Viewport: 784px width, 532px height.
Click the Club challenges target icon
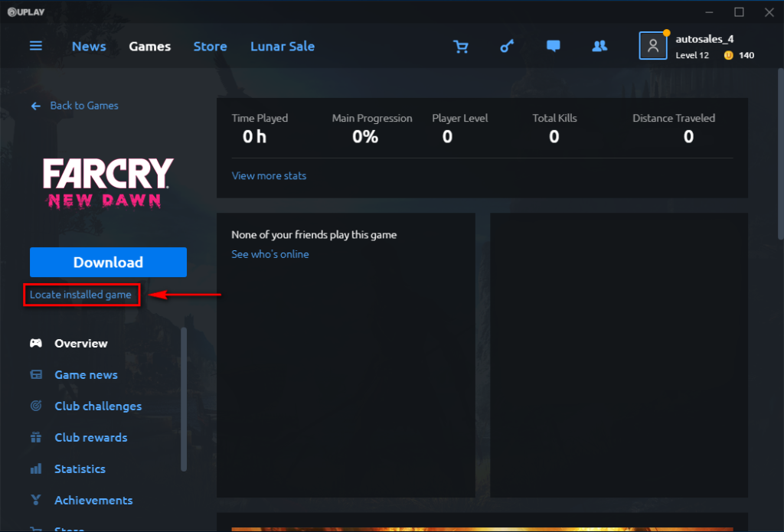coord(36,406)
